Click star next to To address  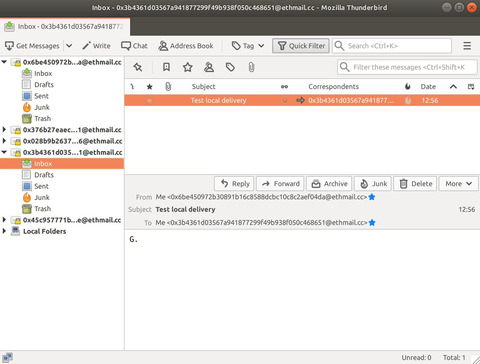[x=372, y=223]
